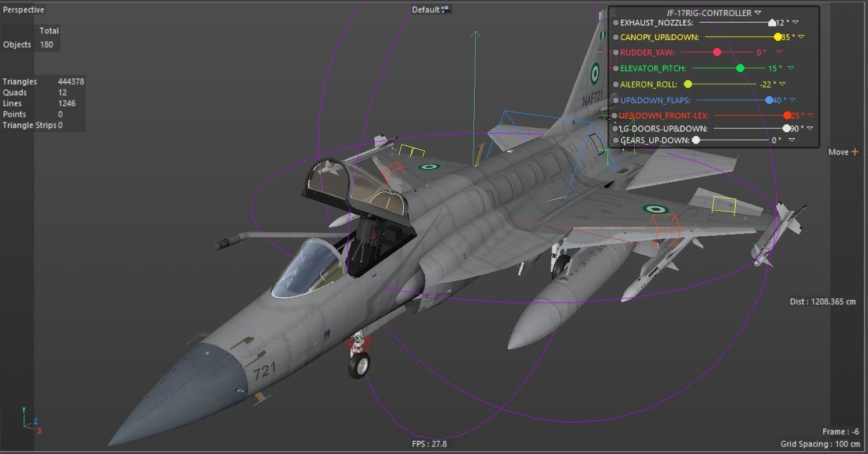Click the green Y-axis arrow tip
The image size is (868, 454).
tap(476, 34)
